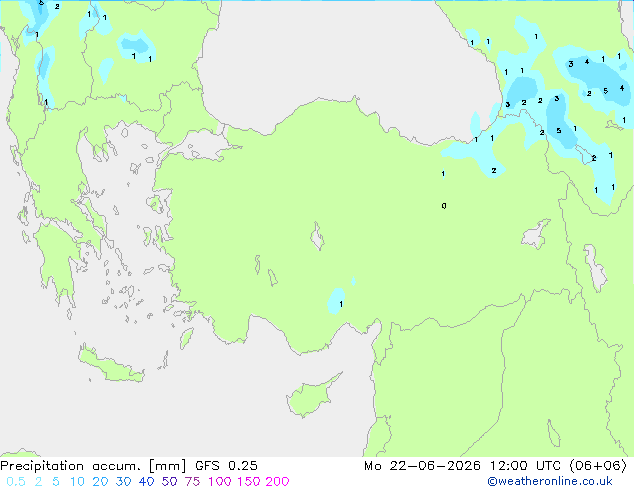Select the 100 legend value
Image resolution: width=634 pixels, height=490 pixels.
(x=220, y=482)
